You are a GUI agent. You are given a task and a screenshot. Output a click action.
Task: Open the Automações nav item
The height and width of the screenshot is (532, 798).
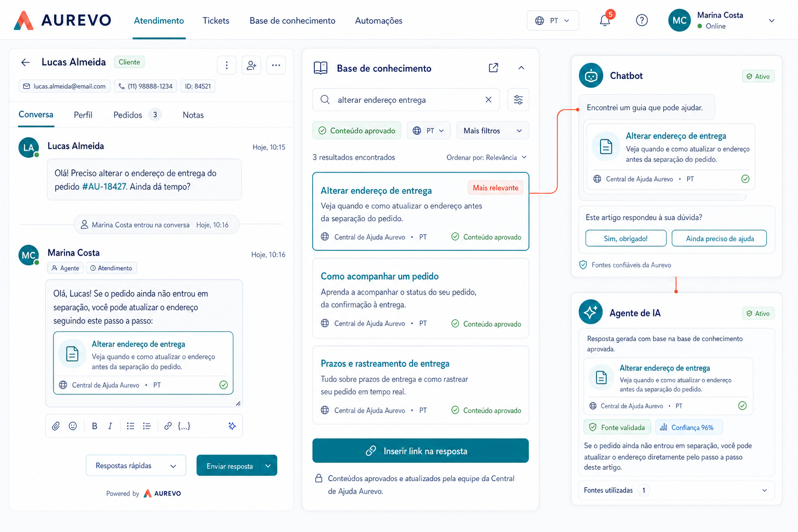click(379, 21)
